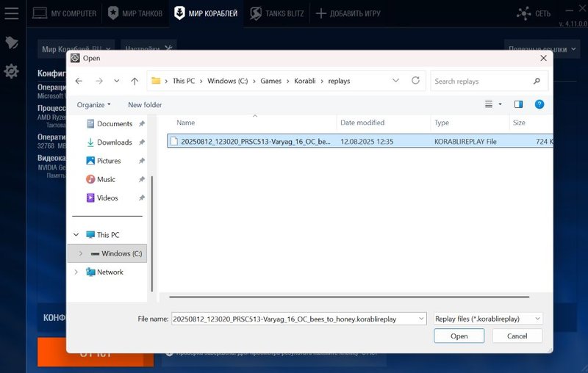The width and height of the screenshot is (588, 373).
Task: Click the hamburger menu icon
Action: coord(11,13)
